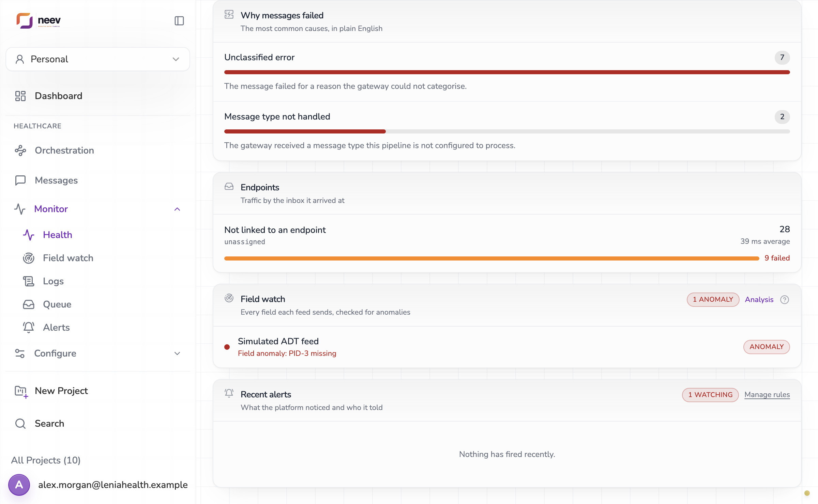This screenshot has height=504, width=818.
Task: Click the Messages chat icon
Action: [20, 180]
